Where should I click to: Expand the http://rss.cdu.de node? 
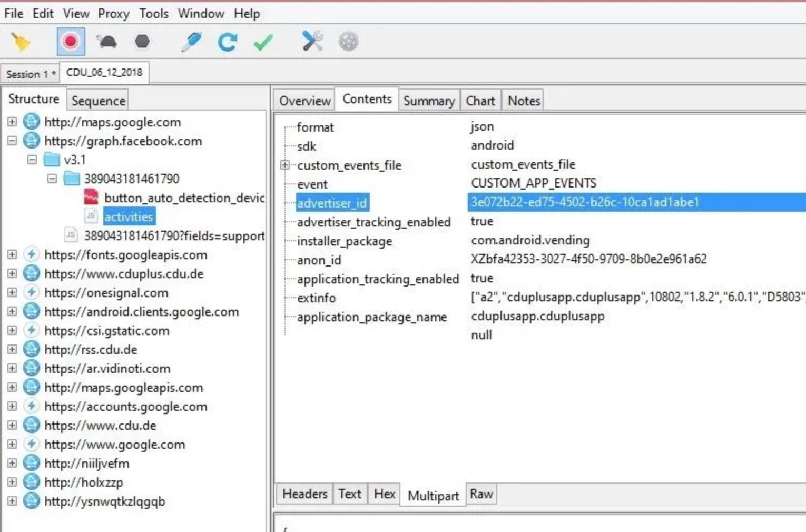coord(12,349)
